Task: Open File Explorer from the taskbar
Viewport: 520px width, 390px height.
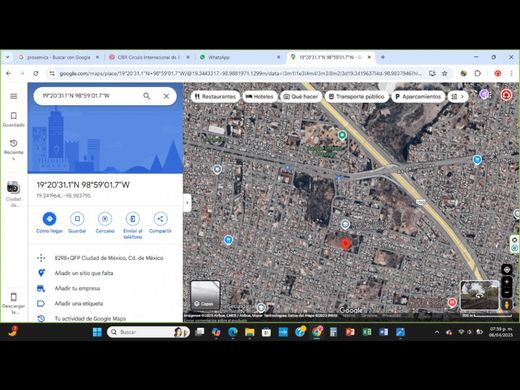Action: click(250, 332)
